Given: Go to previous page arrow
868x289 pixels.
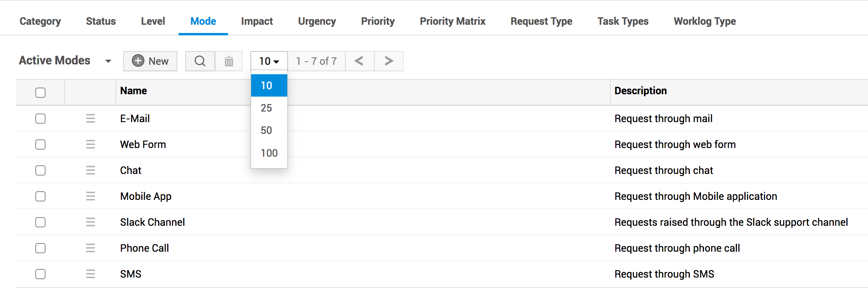Looking at the screenshot, I should (359, 61).
